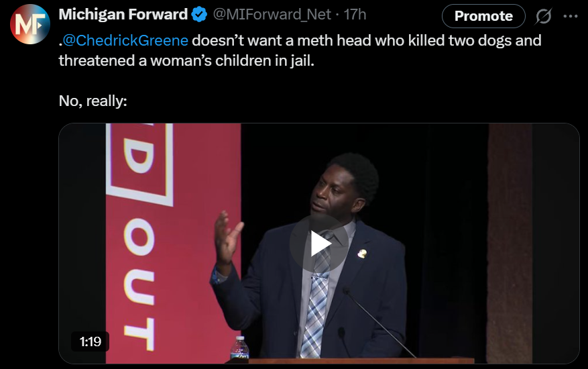This screenshot has height=369, width=588.
Task: Open Grok explain icon beside Promote
Action: [x=543, y=16]
